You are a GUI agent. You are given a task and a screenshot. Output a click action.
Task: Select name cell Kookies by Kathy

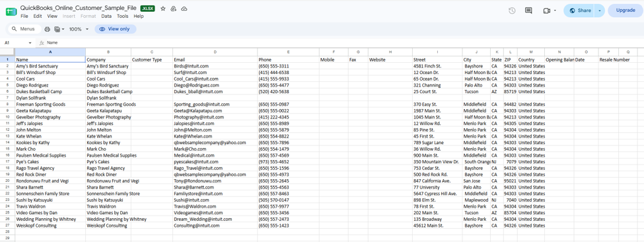click(x=50, y=143)
